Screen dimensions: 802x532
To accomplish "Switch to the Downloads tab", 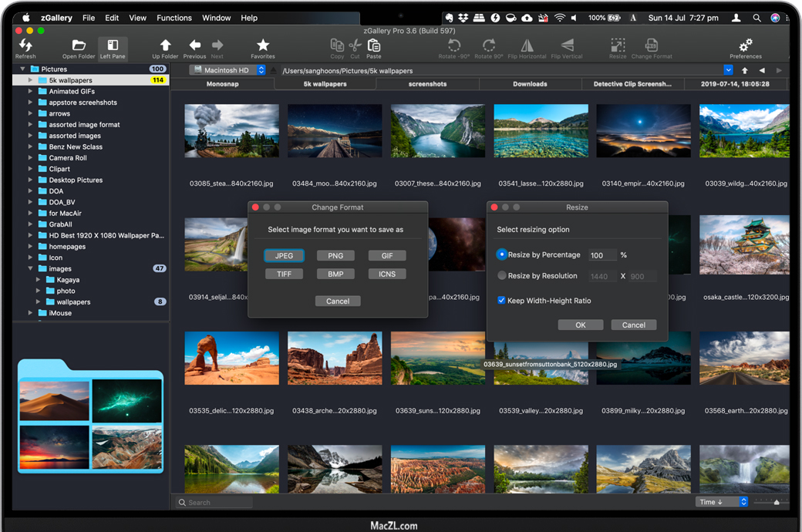I will 530,84.
